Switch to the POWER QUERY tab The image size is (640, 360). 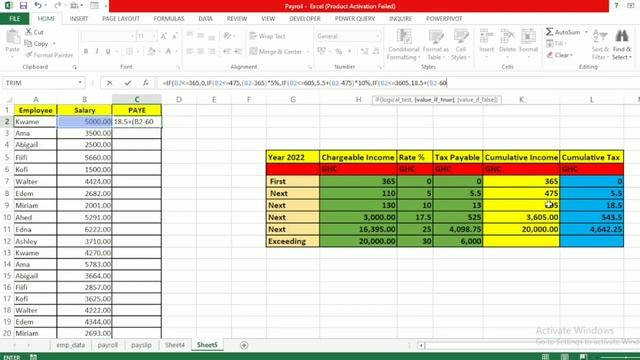click(x=355, y=19)
